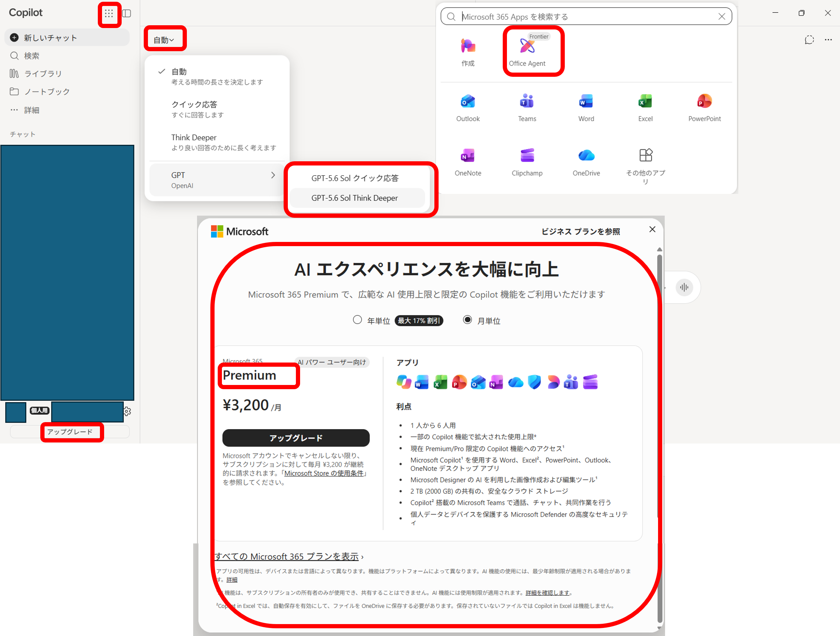The width and height of the screenshot is (840, 636).
Task: Open Word from apps list
Action: [x=586, y=108]
